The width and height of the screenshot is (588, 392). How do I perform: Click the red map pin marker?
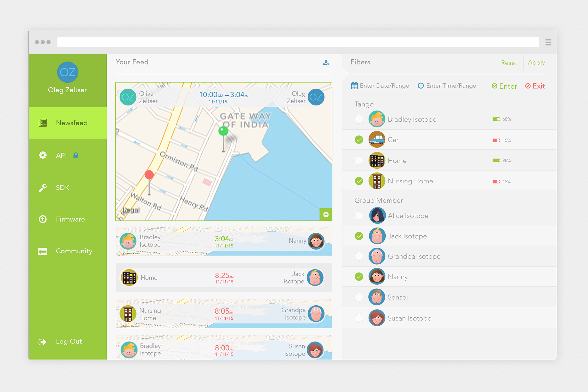pyautogui.click(x=149, y=175)
